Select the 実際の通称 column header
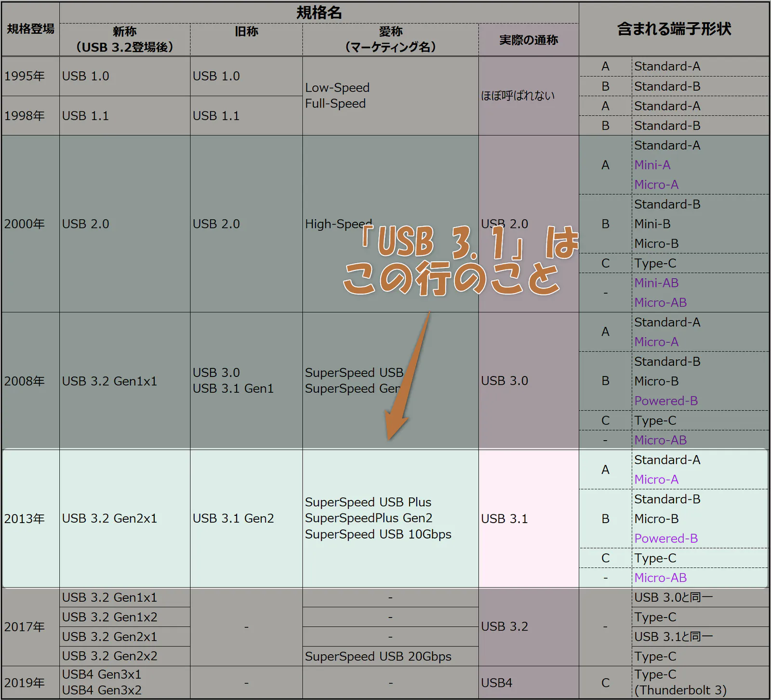This screenshot has height=700, width=771. (x=529, y=40)
